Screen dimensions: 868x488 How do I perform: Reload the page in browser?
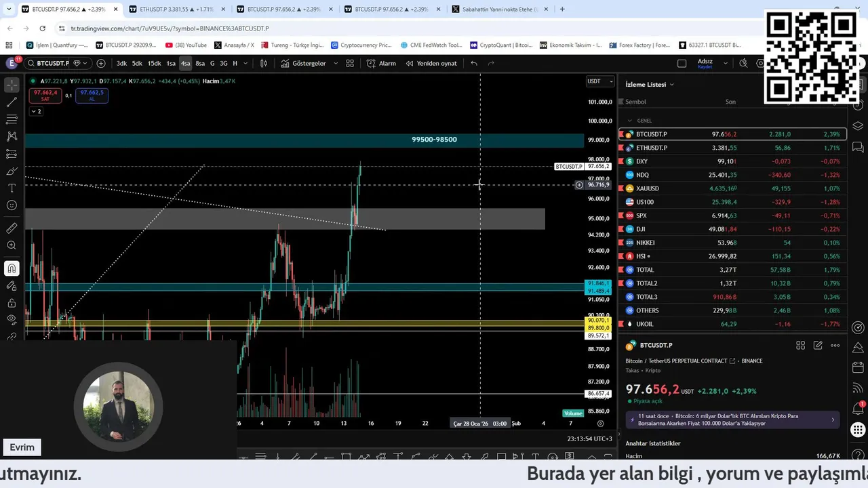pyautogui.click(x=42, y=28)
